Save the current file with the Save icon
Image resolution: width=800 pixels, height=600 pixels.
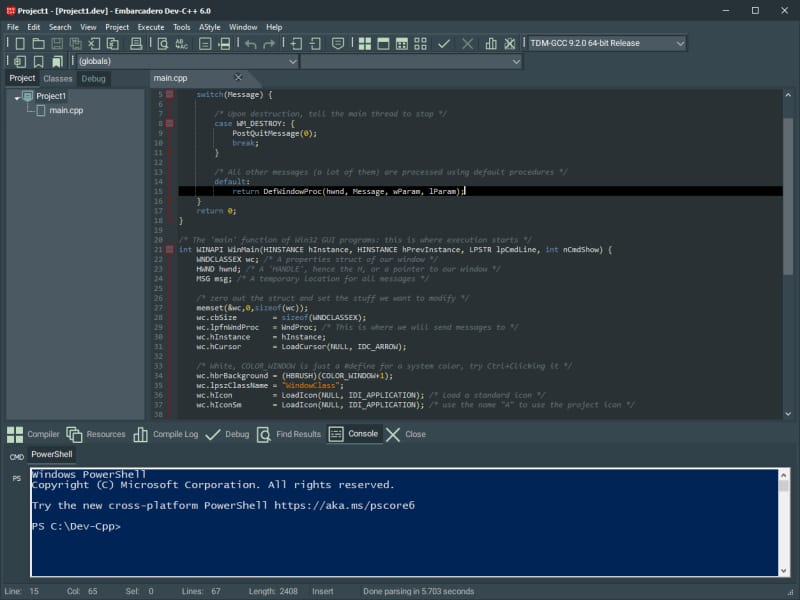[x=57, y=43]
